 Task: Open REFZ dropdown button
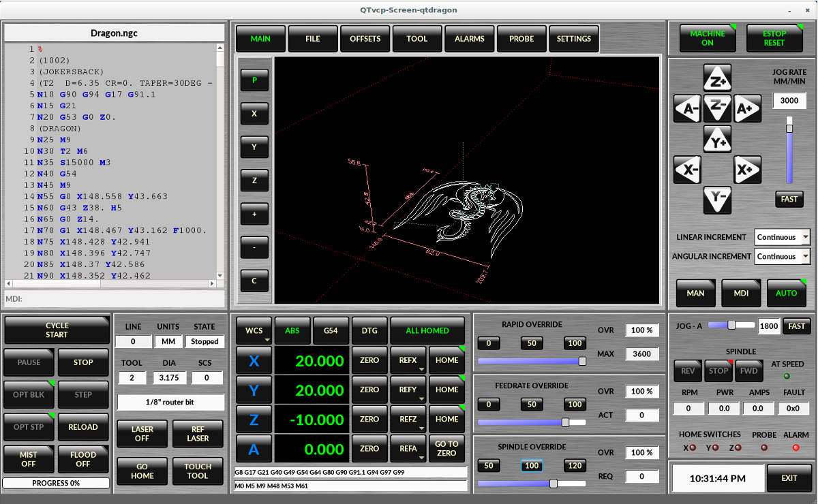coord(408,420)
